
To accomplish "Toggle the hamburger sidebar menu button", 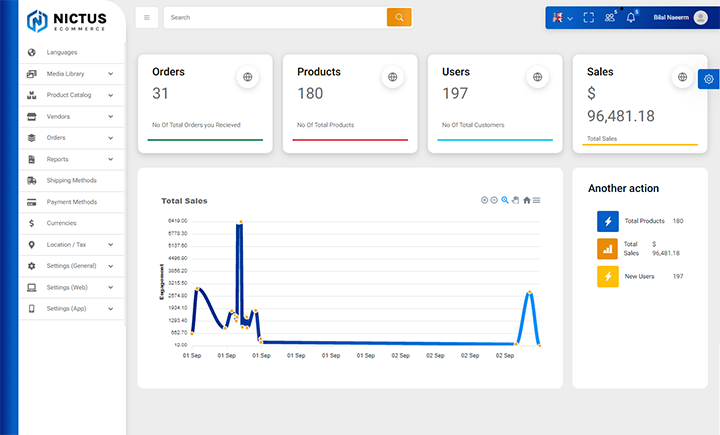I will (146, 17).
